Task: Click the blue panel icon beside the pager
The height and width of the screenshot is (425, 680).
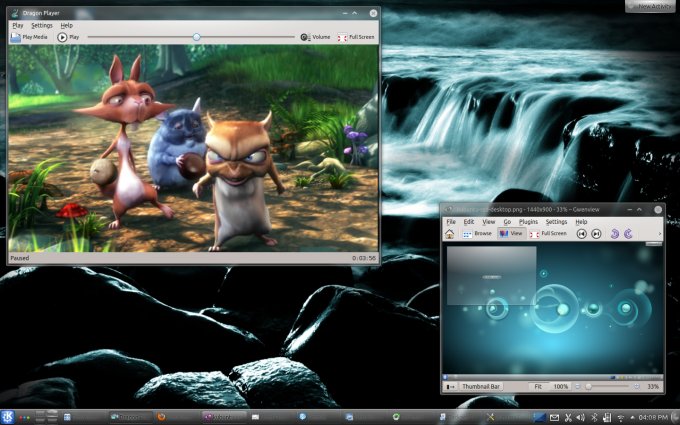Action: coord(67,417)
